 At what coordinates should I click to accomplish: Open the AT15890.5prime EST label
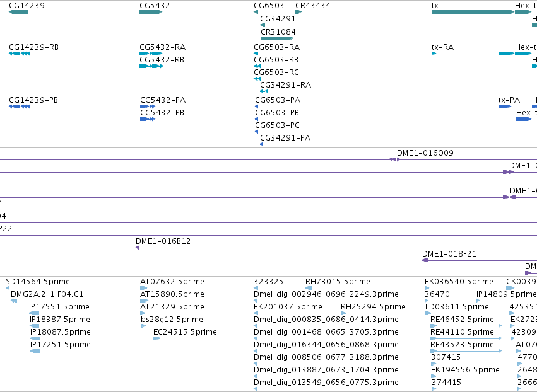pyautogui.click(x=172, y=294)
